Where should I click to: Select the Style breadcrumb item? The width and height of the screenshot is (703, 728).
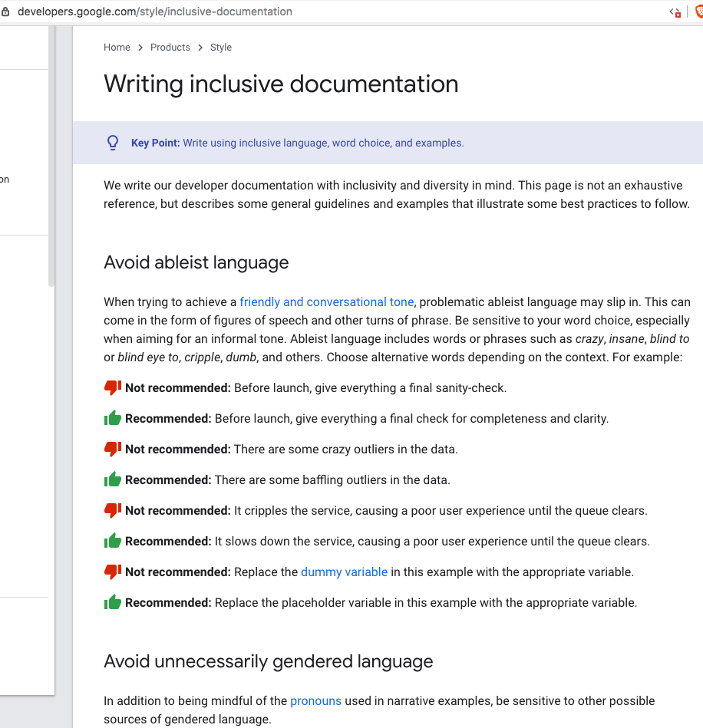(x=220, y=47)
